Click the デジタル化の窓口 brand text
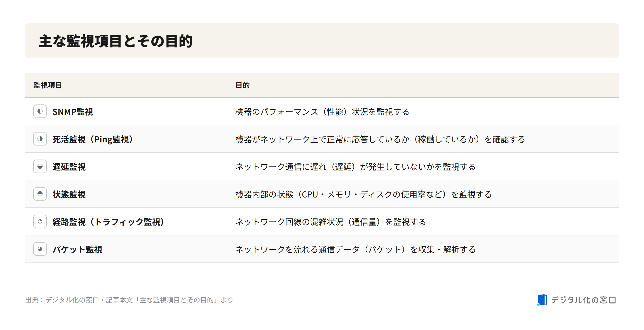 [x=583, y=300]
